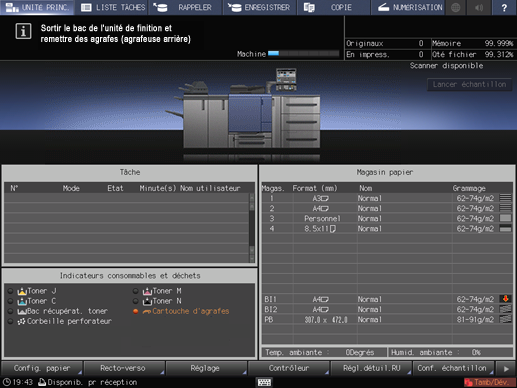
Task: Open the help question mark icon
Action: [x=504, y=7]
